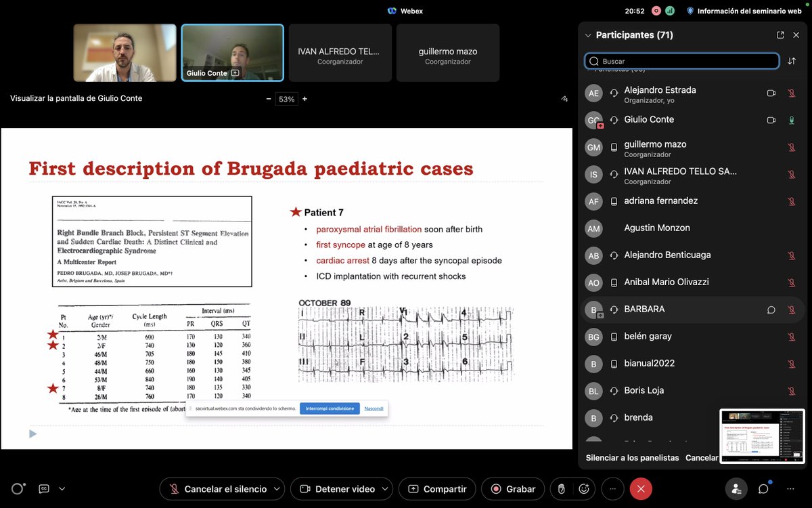Screen dimensions: 812x508
Task: Pop out the participants panel
Action: tap(780, 35)
